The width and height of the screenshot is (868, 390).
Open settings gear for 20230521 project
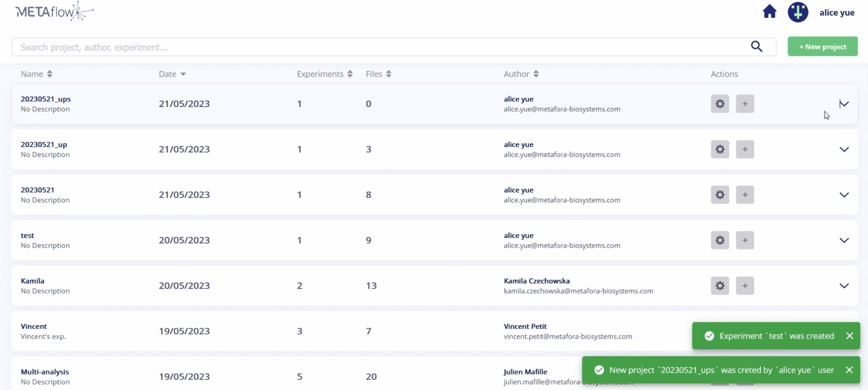coord(720,195)
